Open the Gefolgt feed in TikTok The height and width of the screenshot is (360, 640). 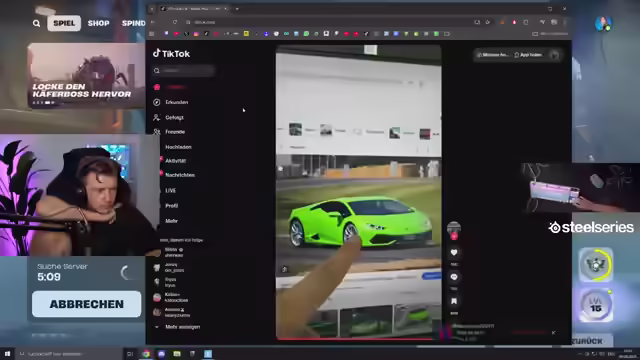(x=174, y=118)
